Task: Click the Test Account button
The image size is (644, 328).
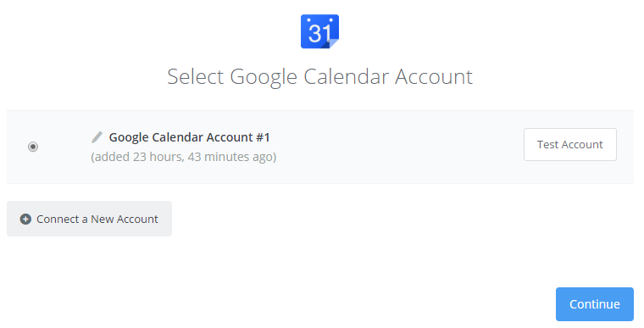Action: pyautogui.click(x=569, y=144)
